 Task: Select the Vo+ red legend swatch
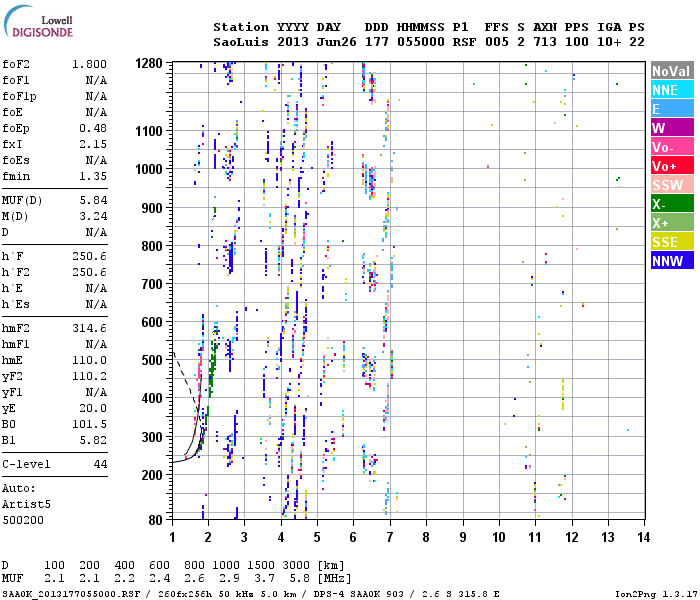pyautogui.click(x=672, y=166)
